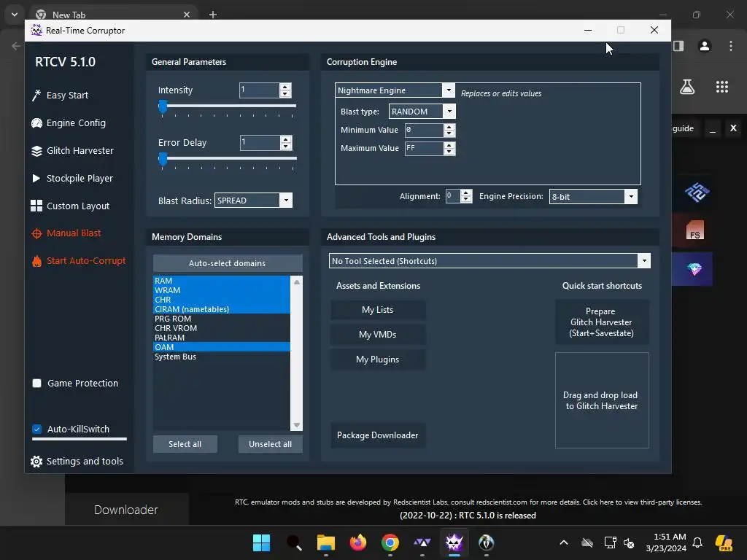This screenshot has height=560, width=747.
Task: Show hidden system tray icons chevron
Action: tap(564, 542)
